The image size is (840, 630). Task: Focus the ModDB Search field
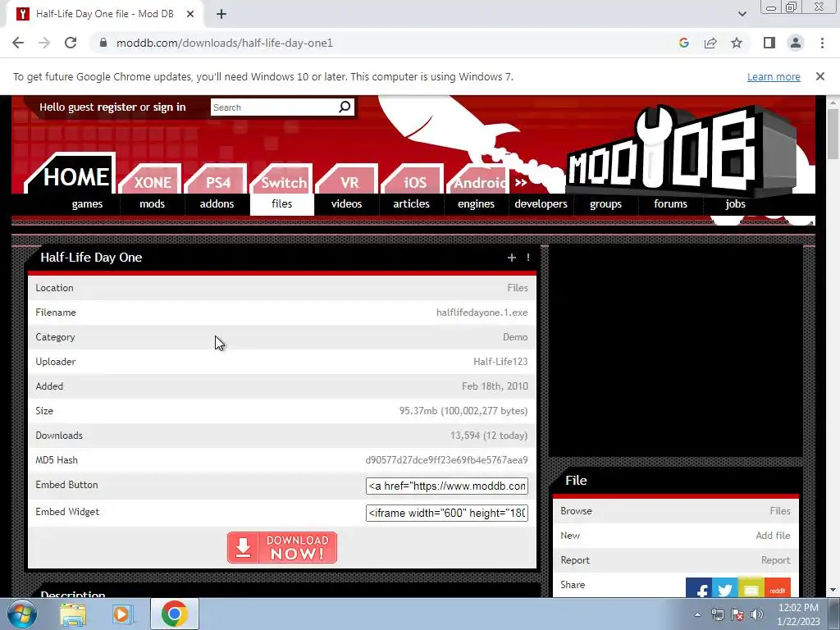pyautogui.click(x=274, y=107)
